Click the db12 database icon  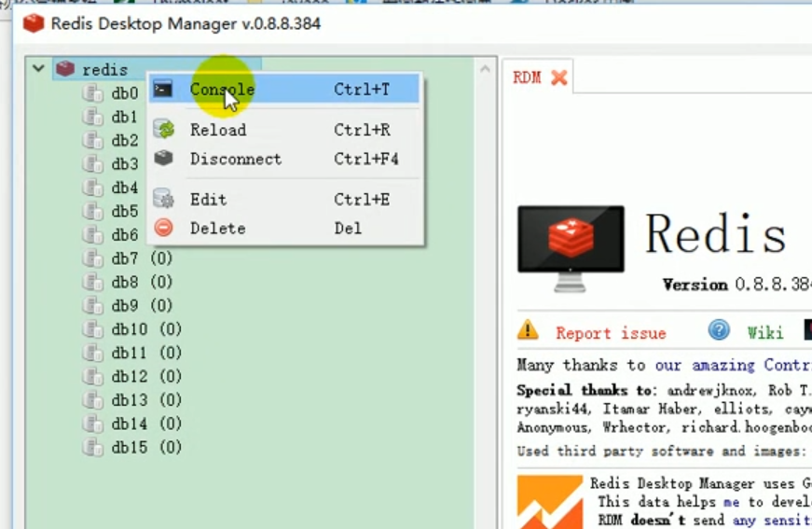[93, 376]
